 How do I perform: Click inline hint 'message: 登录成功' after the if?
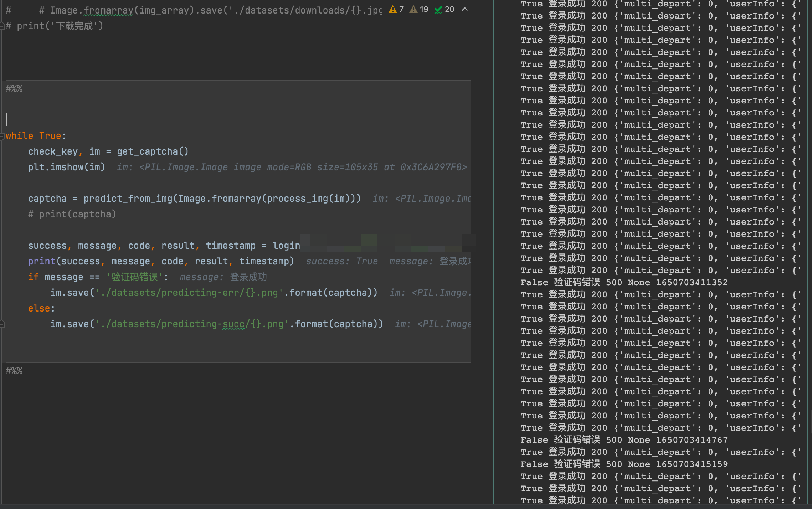pos(223,277)
